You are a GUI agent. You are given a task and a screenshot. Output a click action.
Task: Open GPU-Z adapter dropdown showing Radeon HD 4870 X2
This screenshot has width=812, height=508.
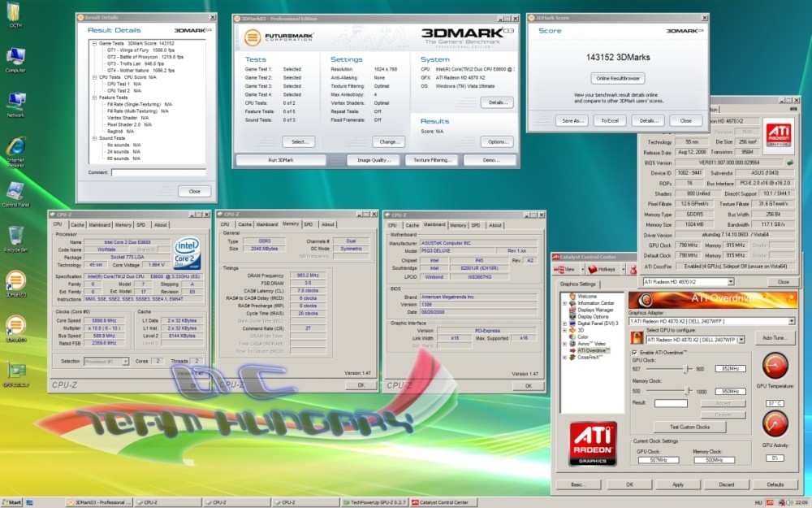(731, 281)
